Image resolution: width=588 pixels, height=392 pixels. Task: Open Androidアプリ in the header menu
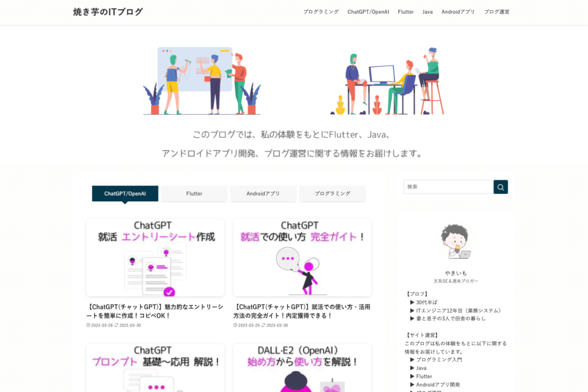click(458, 12)
